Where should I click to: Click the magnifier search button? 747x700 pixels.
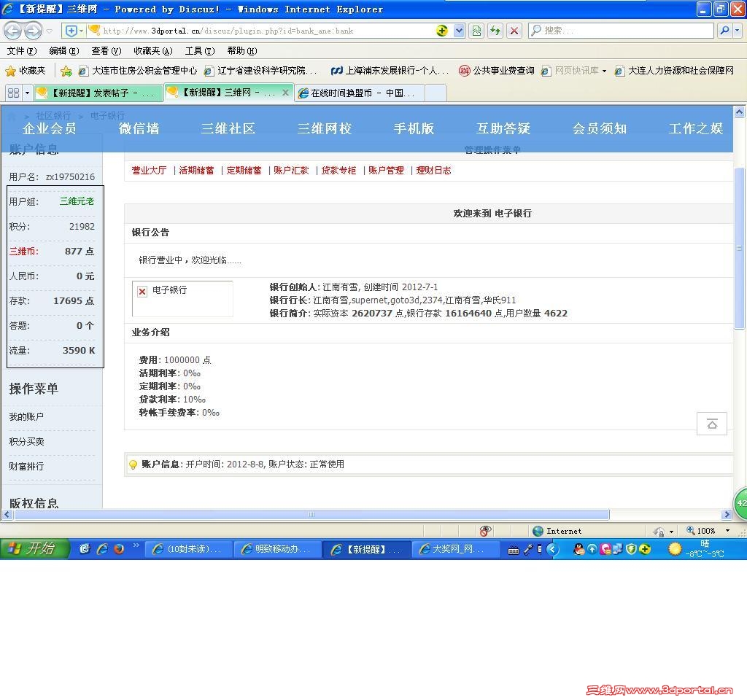[x=724, y=31]
